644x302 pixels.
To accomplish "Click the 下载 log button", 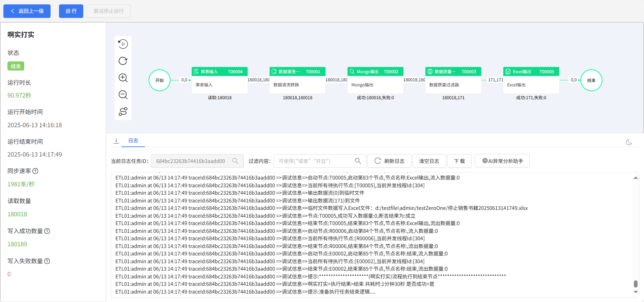I will click(x=460, y=161).
